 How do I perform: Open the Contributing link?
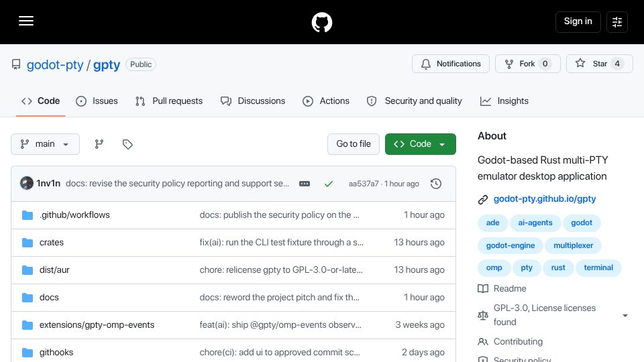click(x=518, y=341)
